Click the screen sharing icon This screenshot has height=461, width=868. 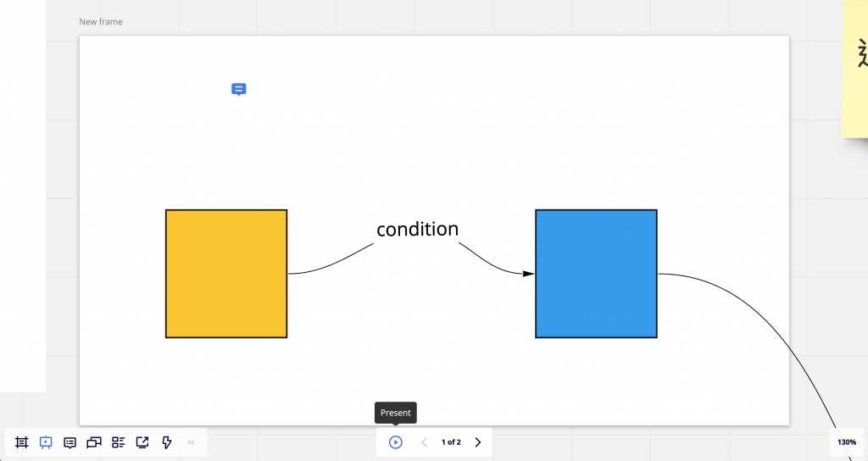[142, 442]
